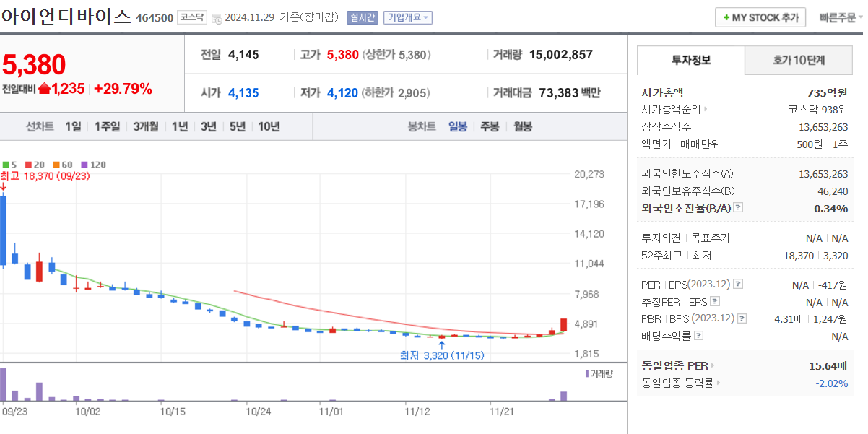This screenshot has height=434, width=868.
Task: Switch to the 호가10단계 tab
Action: pos(799,60)
